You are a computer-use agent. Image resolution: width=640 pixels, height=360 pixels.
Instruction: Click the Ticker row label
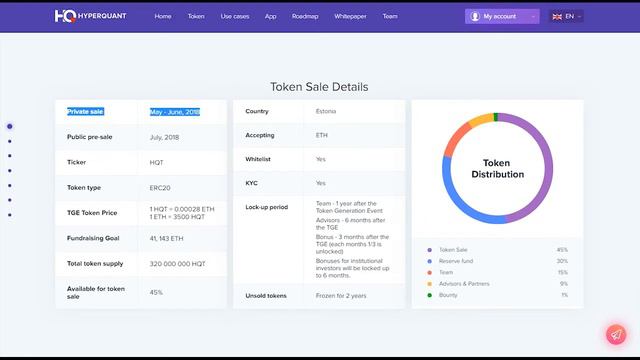click(x=76, y=162)
